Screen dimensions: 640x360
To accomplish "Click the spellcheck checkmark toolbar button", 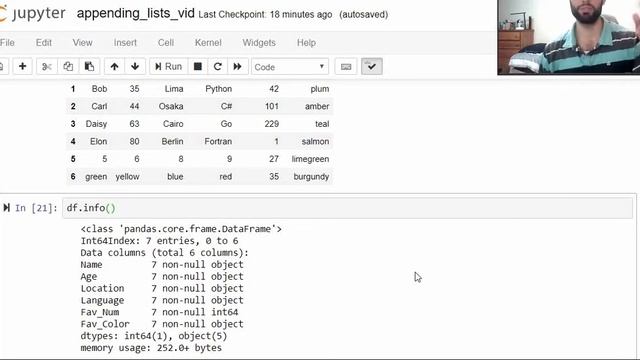I will click(x=371, y=67).
